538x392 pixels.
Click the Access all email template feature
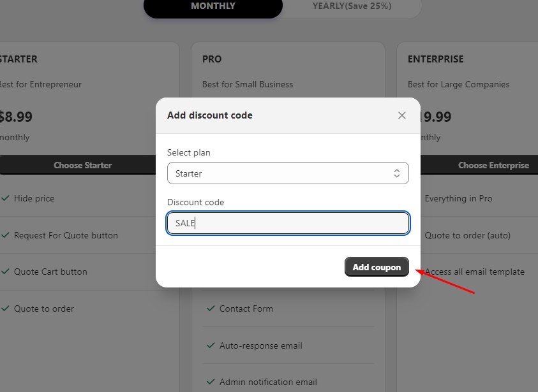[x=474, y=272]
